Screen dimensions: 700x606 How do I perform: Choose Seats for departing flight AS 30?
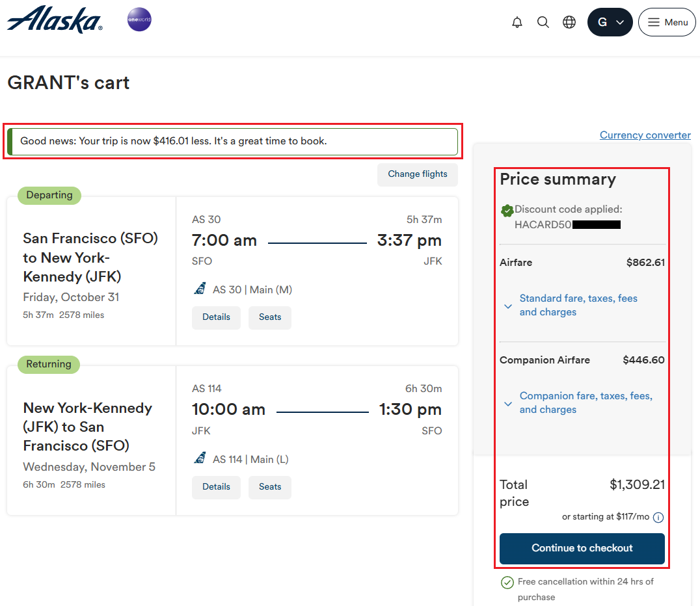point(270,317)
